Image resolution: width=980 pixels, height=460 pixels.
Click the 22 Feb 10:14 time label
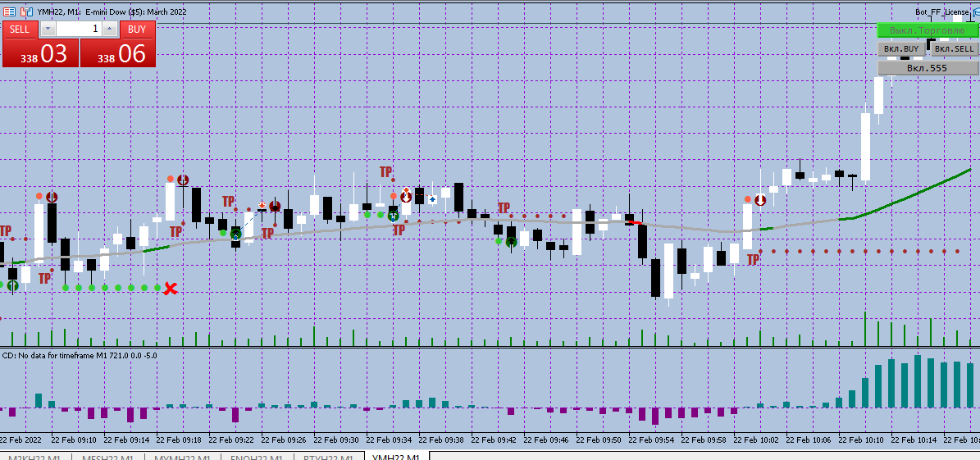[x=914, y=440]
